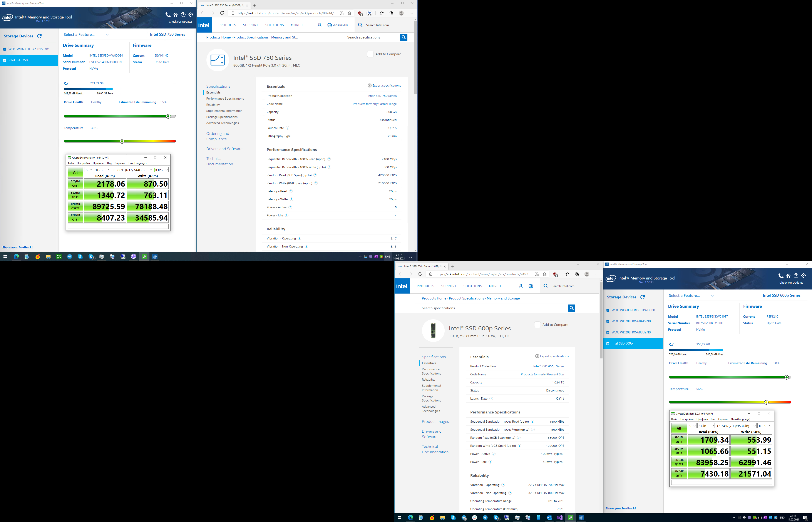
Task: Open browser favorites in SSD 750 browser window
Action: pos(382,13)
